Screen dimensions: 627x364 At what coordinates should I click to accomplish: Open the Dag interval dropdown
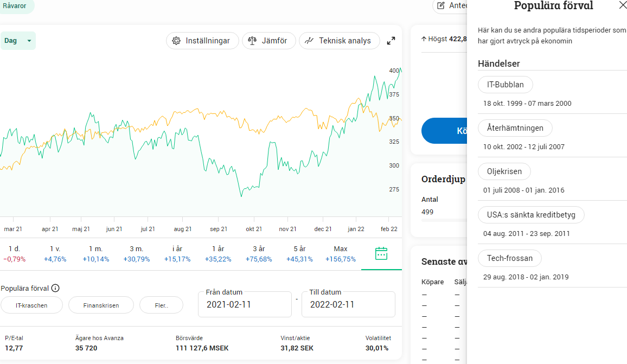tap(17, 41)
